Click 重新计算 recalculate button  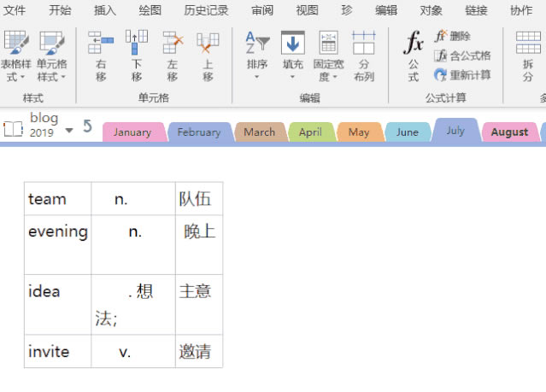pos(462,75)
